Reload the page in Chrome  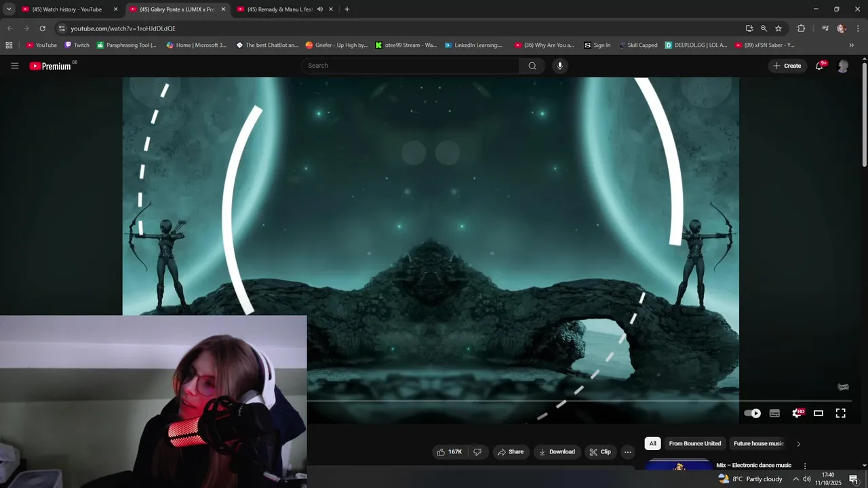click(42, 28)
